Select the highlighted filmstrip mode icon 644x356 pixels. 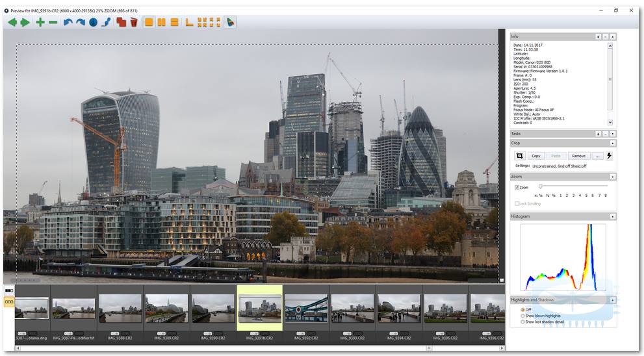click(x=9, y=302)
